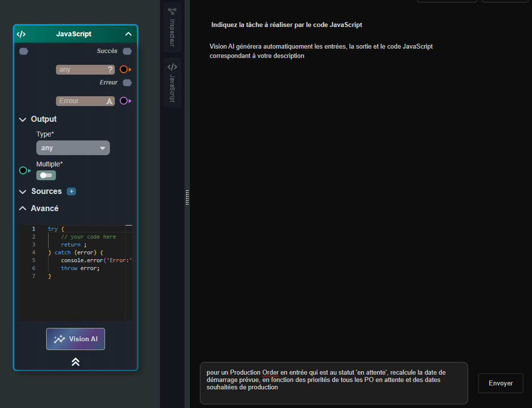Add a source with the plus icon
532x408 pixels.
(x=71, y=191)
